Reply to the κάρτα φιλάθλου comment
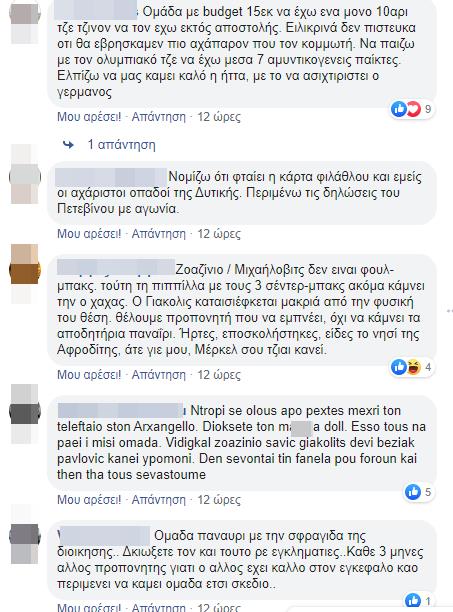The width and height of the screenshot is (453, 612). (x=158, y=234)
